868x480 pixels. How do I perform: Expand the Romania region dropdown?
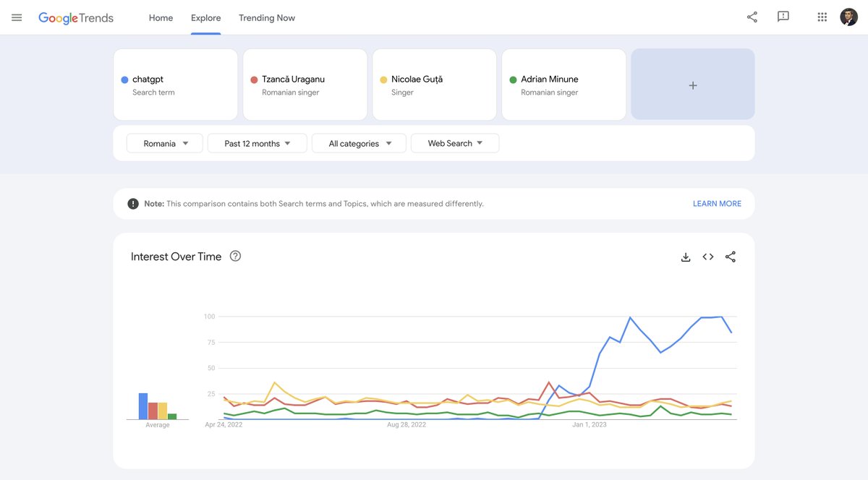[x=165, y=143]
